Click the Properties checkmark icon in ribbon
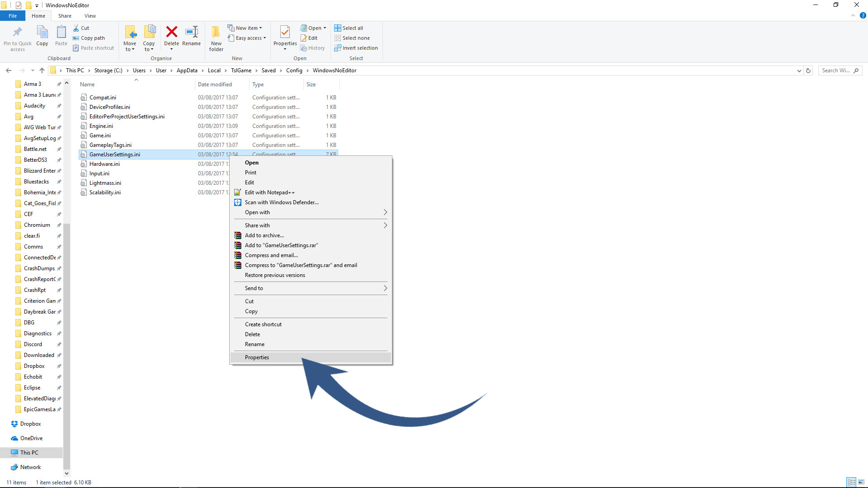 285,32
